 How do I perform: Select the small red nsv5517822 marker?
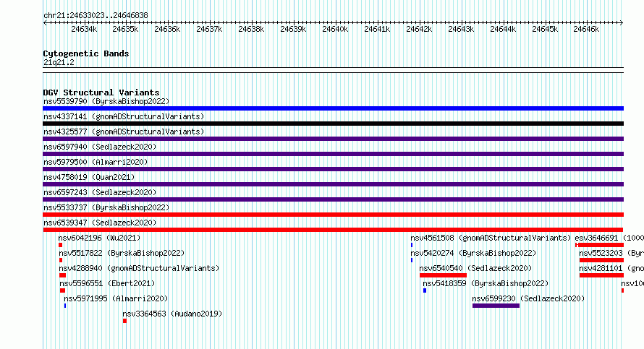61,260
